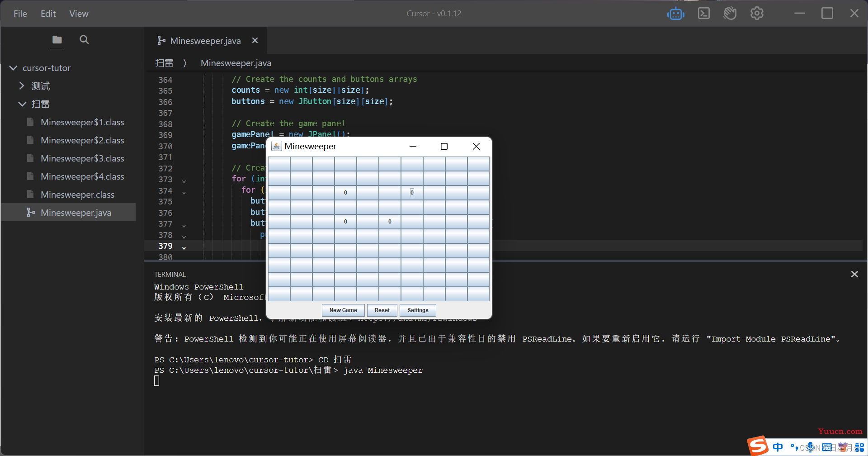Click the bottom-right cell of the Minesweeper grid

pyautogui.click(x=478, y=294)
